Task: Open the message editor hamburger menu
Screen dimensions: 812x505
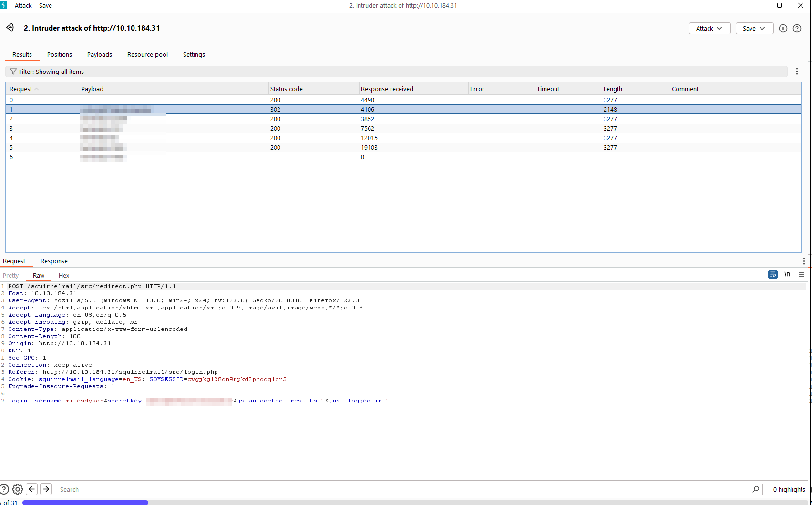Action: tap(802, 274)
